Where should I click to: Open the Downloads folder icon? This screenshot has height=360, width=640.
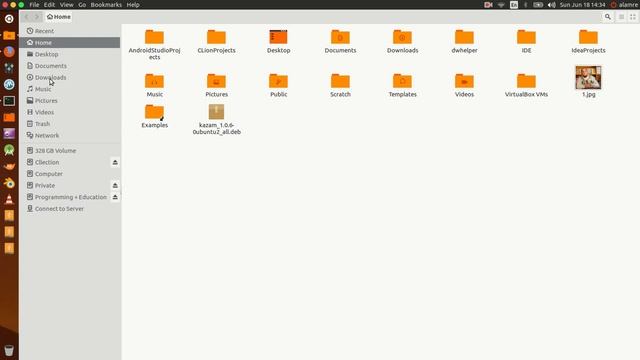[402, 37]
